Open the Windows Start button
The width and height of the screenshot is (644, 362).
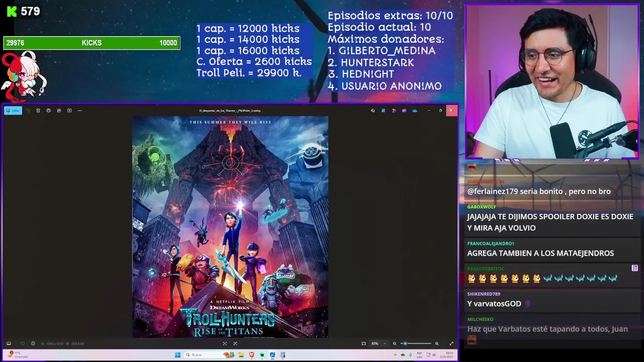(x=178, y=355)
